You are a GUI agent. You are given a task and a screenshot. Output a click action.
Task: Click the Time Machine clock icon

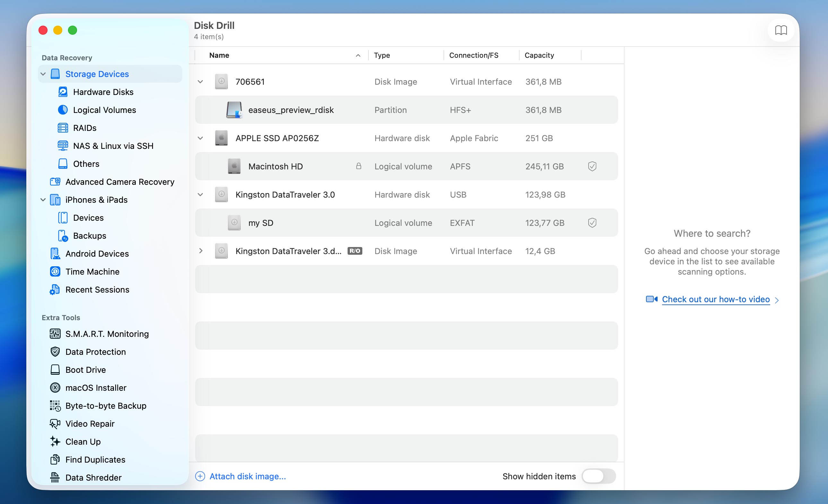tap(55, 271)
